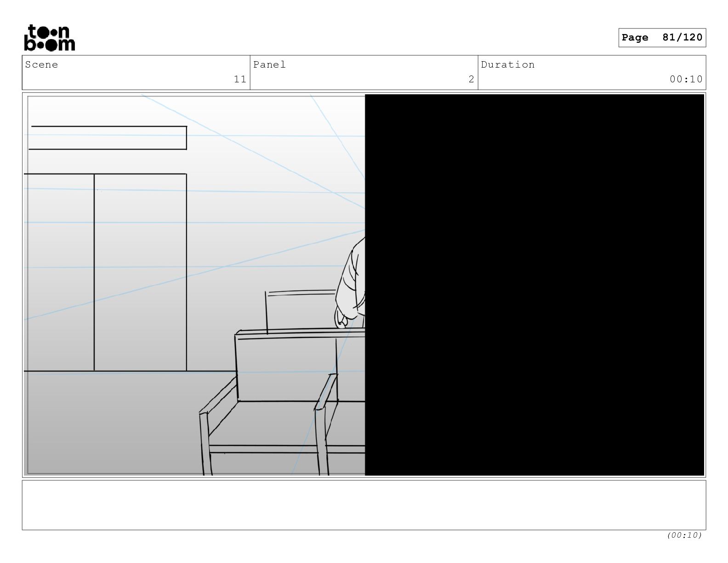This screenshot has width=728, height=563.
Task: Click the 'Scene' header label
Action: pos(42,65)
